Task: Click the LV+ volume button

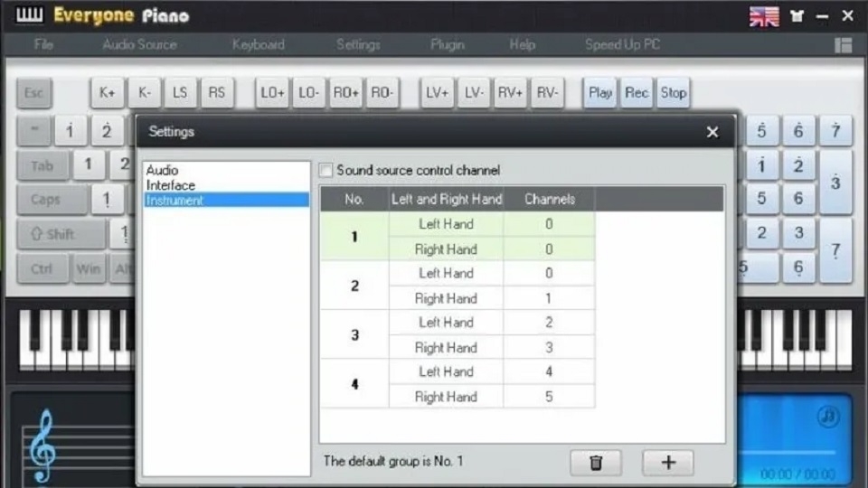Action: click(437, 92)
